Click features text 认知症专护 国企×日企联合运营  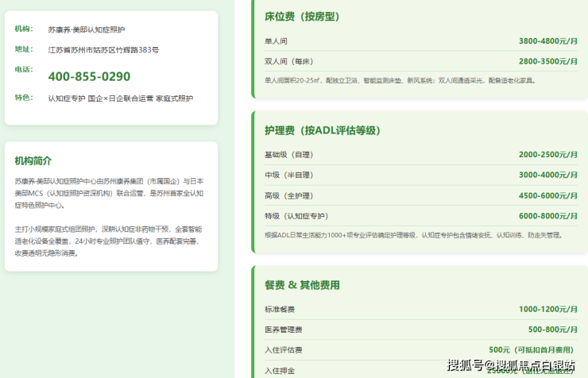click(x=100, y=98)
